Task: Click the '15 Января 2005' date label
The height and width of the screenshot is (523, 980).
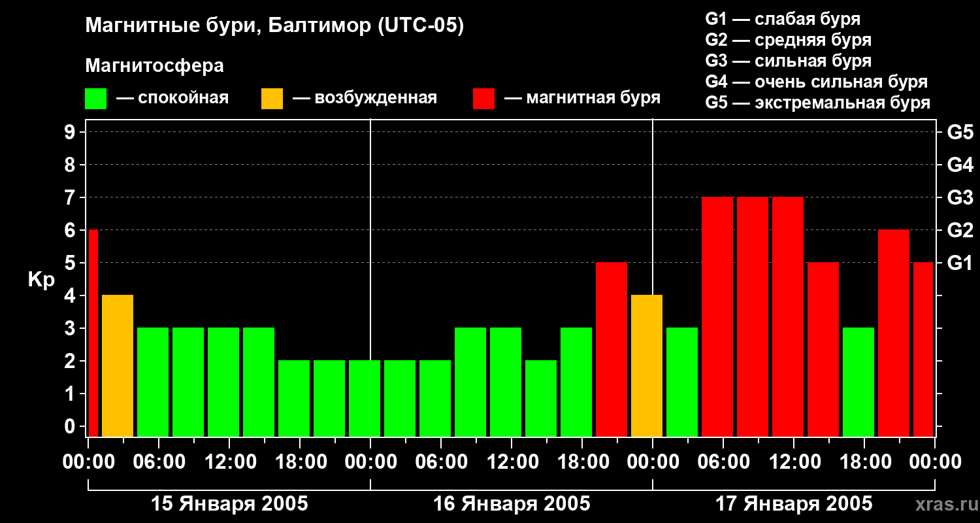Action: (229, 504)
